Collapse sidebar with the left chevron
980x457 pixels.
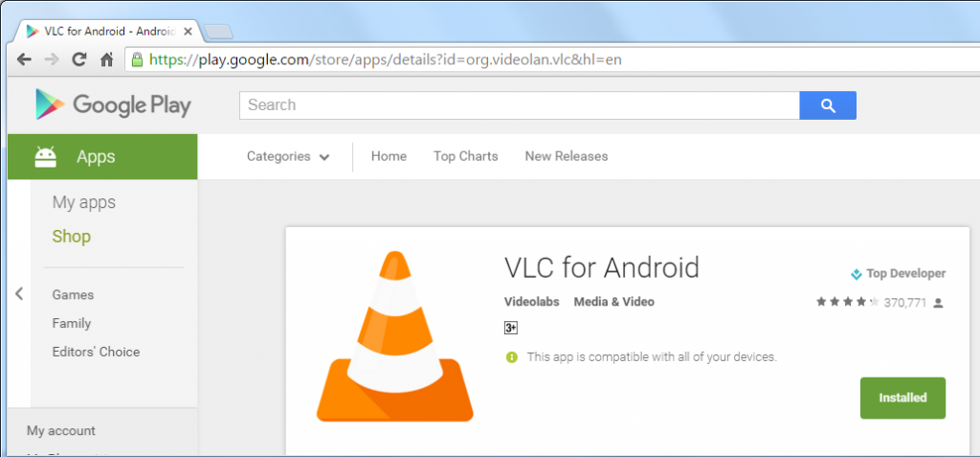click(x=19, y=293)
